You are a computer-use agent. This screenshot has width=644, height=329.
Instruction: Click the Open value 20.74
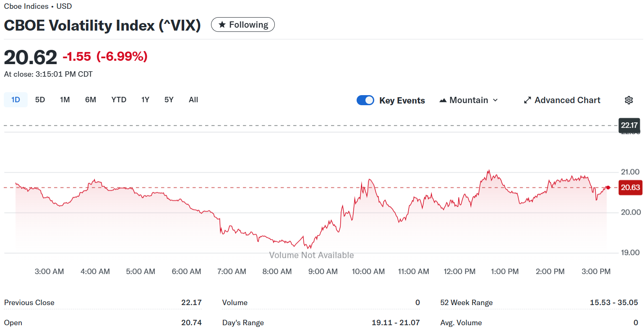click(x=191, y=323)
